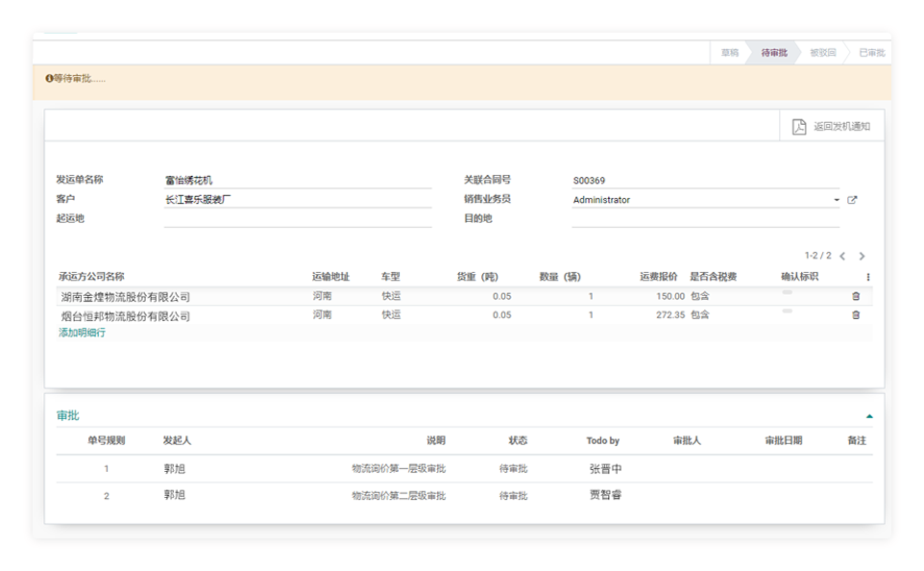Image resolution: width=924 pixels, height=571 pixels.
Task: Go to next page of carrier lines
Action: pos(862,257)
